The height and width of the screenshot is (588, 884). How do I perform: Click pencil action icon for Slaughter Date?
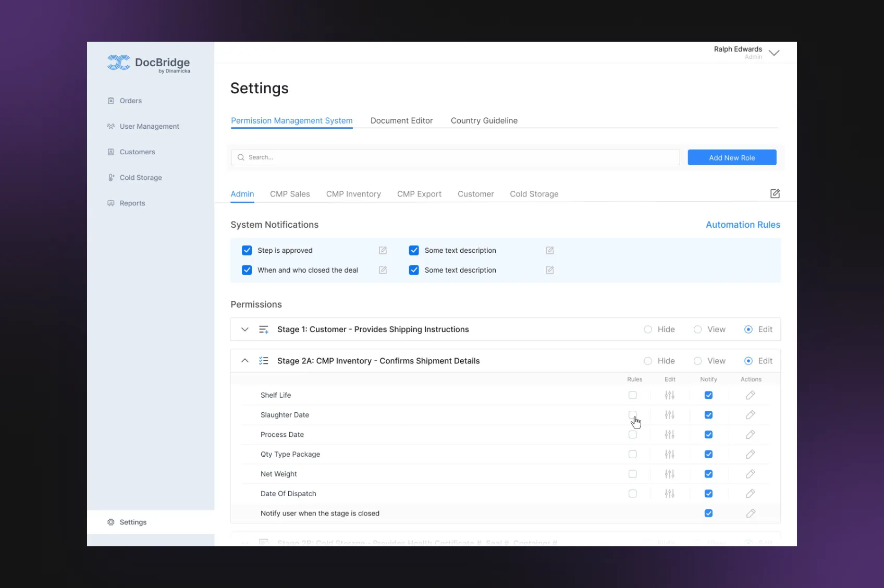point(750,415)
